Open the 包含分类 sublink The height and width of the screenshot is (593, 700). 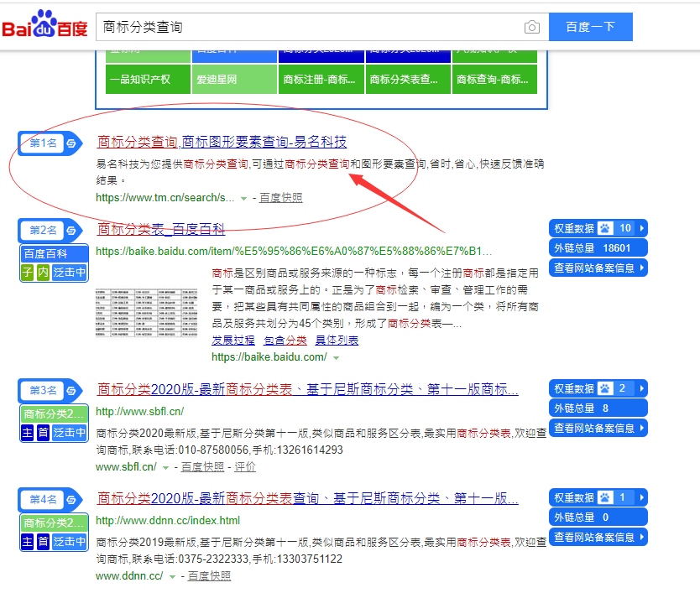(x=285, y=340)
